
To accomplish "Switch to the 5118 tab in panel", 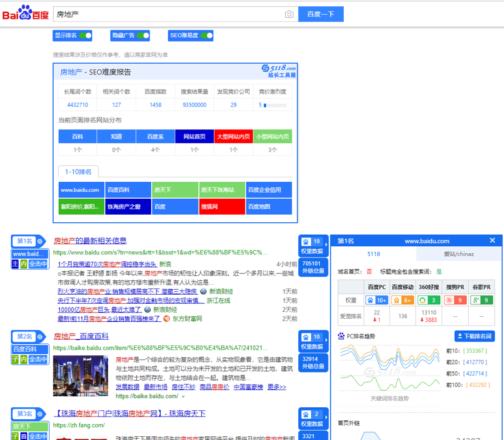I will [x=373, y=254].
